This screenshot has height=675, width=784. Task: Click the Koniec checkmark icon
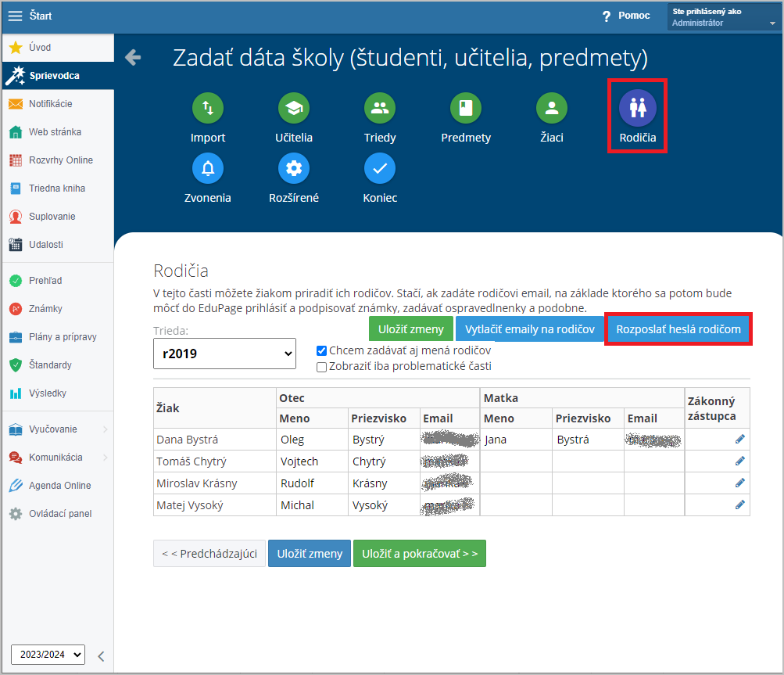coord(380,168)
